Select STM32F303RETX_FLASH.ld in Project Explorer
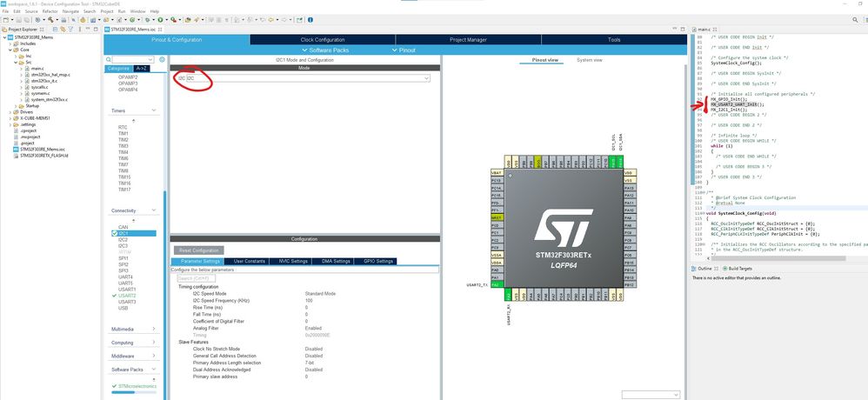Image resolution: width=868 pixels, height=400 pixels. click(x=43, y=156)
